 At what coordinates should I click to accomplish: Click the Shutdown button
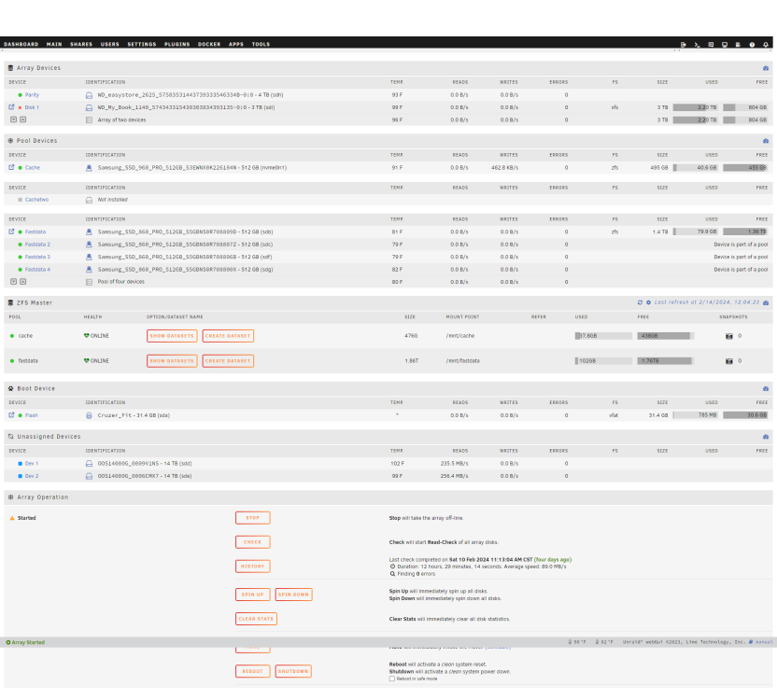[x=293, y=671]
